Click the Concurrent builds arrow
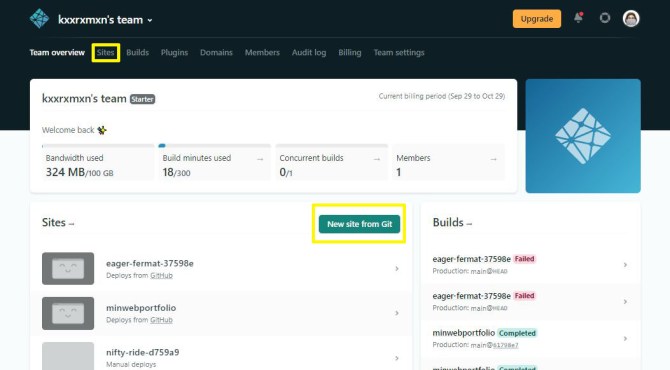This screenshot has height=370, width=670. [376, 159]
